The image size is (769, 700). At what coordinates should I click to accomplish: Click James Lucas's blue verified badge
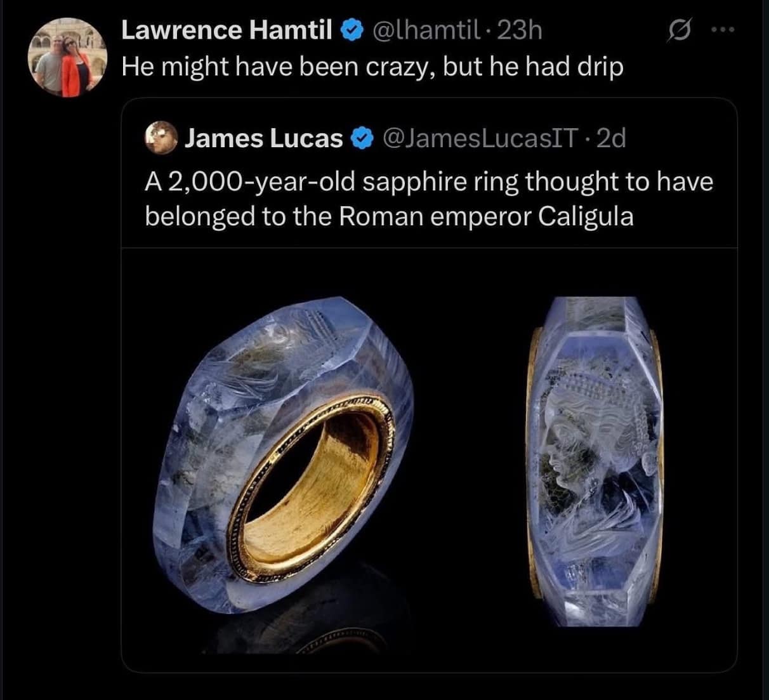click(362, 138)
